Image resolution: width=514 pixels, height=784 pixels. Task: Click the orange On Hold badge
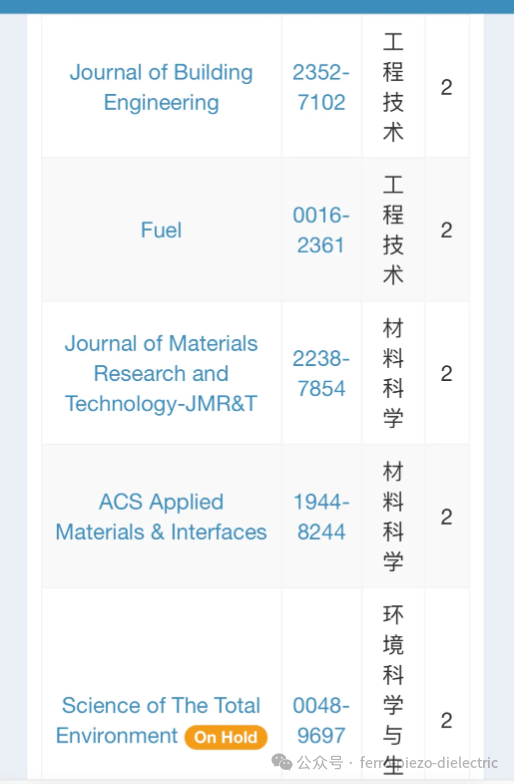pyautogui.click(x=226, y=737)
